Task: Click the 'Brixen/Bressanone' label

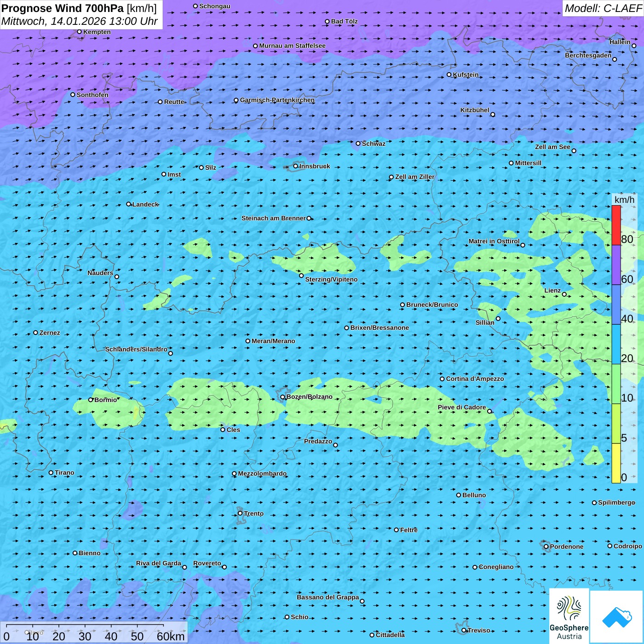Action: click(379, 328)
